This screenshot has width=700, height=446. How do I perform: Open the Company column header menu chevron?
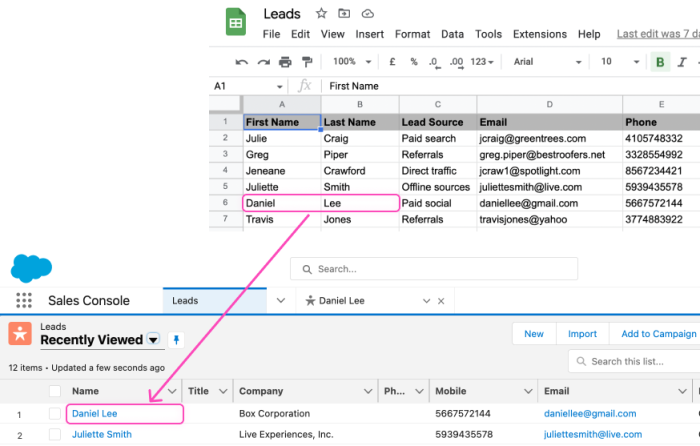click(x=368, y=392)
